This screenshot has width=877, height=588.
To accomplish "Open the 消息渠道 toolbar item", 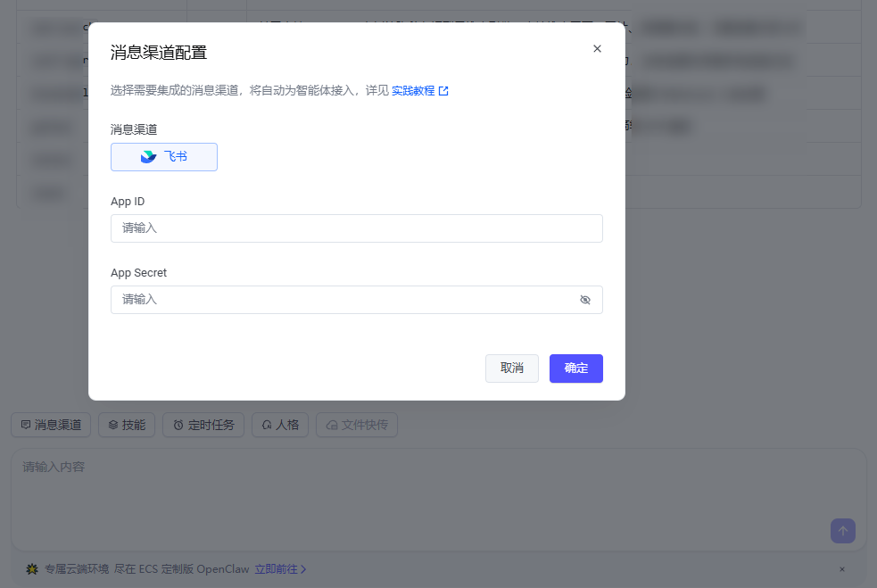I will click(x=51, y=426).
